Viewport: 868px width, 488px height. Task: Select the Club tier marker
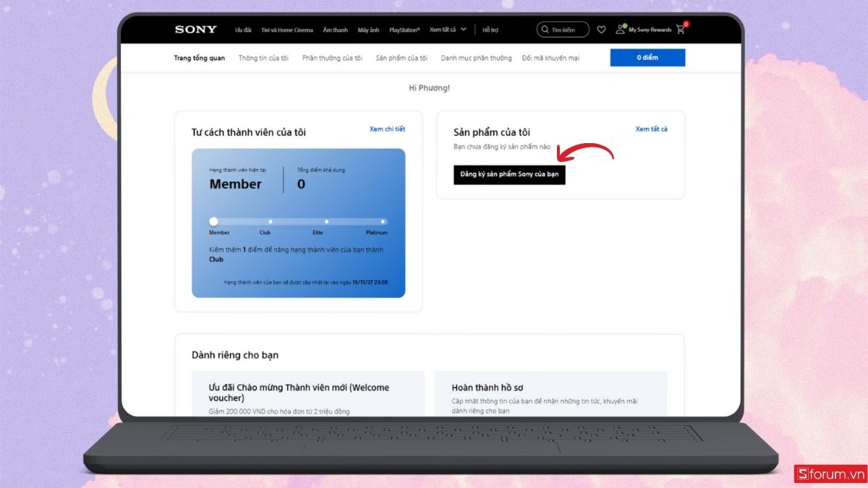(270, 222)
